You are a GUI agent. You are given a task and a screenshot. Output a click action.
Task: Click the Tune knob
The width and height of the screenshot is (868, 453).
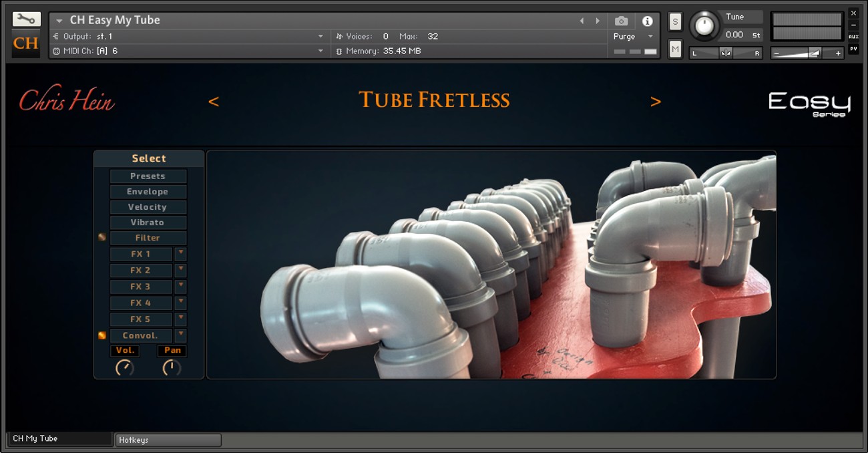[704, 25]
